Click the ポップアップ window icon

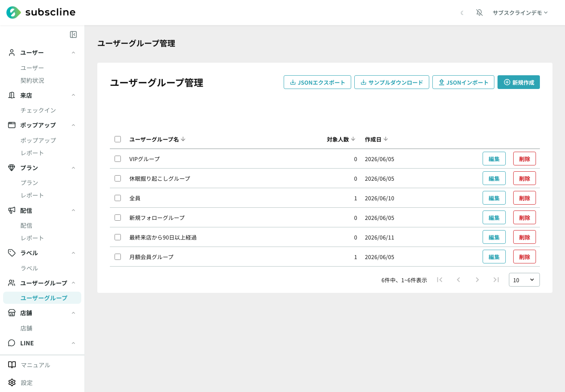click(12, 125)
